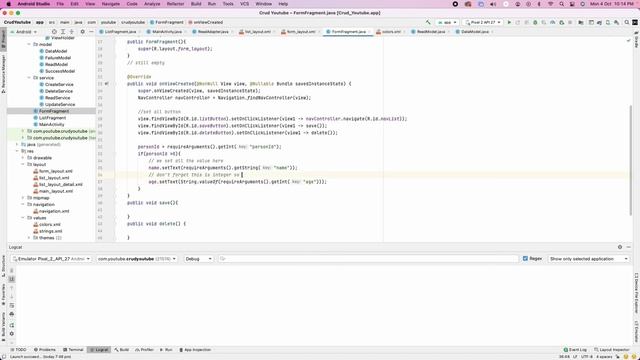
Task: Select UpdateService in project tree
Action: pyautogui.click(x=60, y=104)
